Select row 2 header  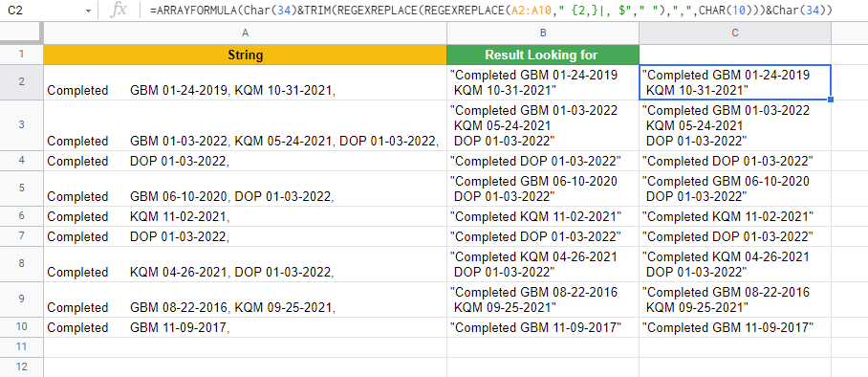pyautogui.click(x=22, y=82)
